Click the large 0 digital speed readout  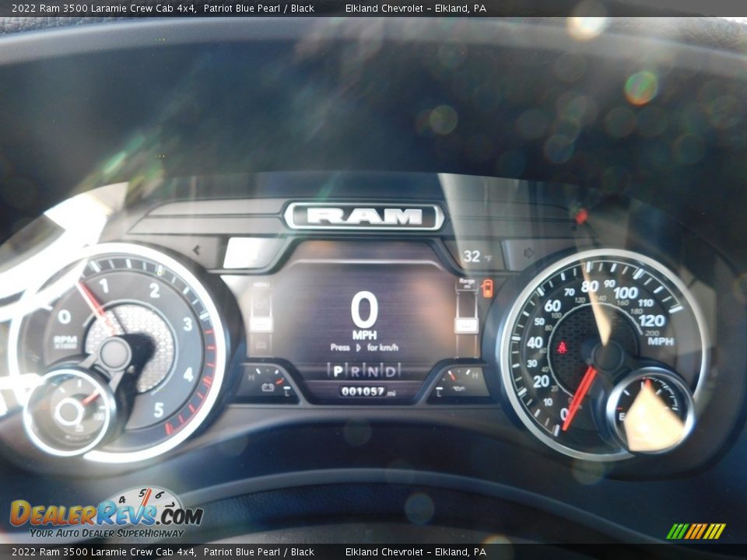pyautogui.click(x=364, y=310)
